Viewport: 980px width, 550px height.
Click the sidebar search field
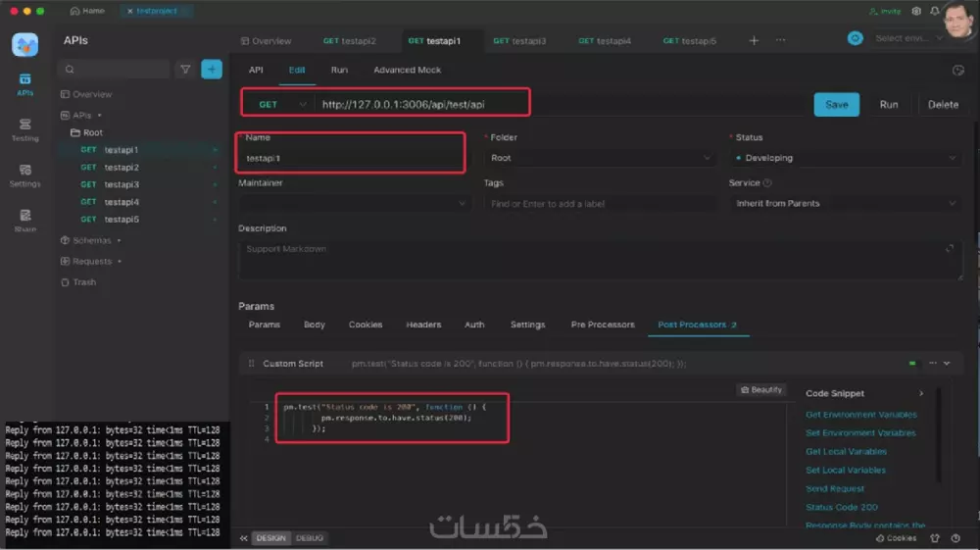click(114, 70)
